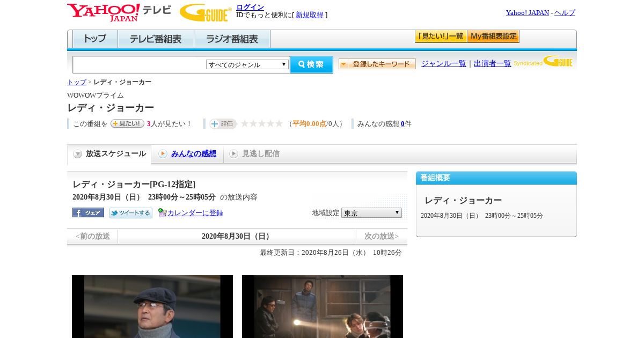Open the テレビ番組表 tab
This screenshot has height=338, width=644.
pyautogui.click(x=156, y=39)
